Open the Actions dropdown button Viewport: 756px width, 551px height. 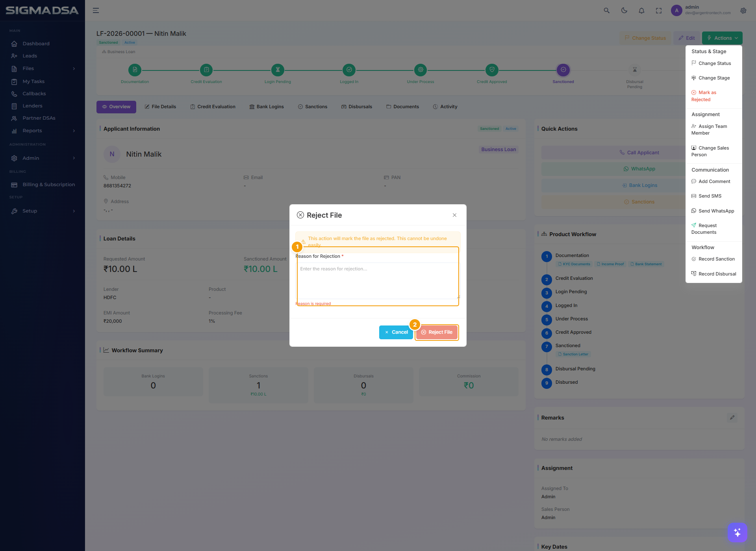(x=722, y=38)
